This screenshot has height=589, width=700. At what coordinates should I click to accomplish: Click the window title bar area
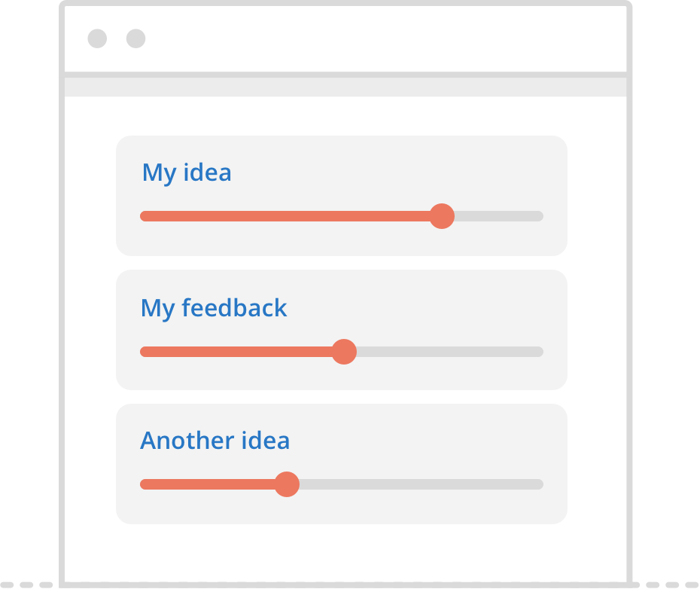click(x=345, y=38)
